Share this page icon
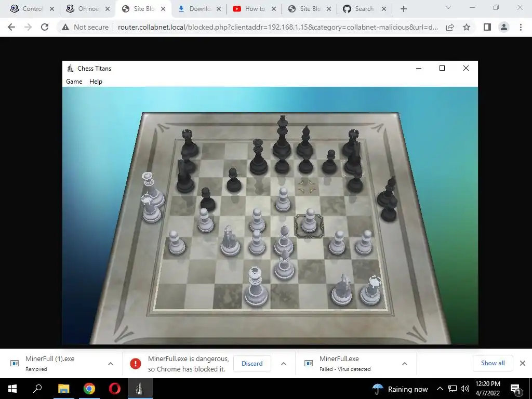 point(450,27)
